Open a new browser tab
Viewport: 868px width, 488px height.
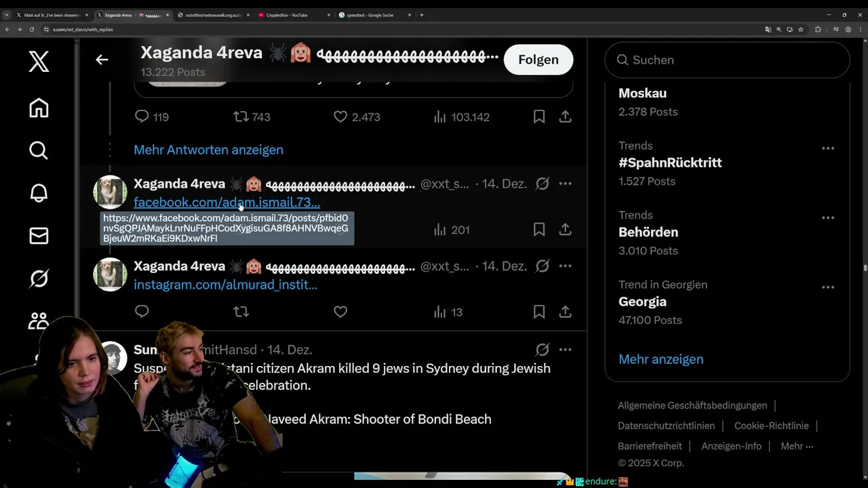pyautogui.click(x=422, y=15)
